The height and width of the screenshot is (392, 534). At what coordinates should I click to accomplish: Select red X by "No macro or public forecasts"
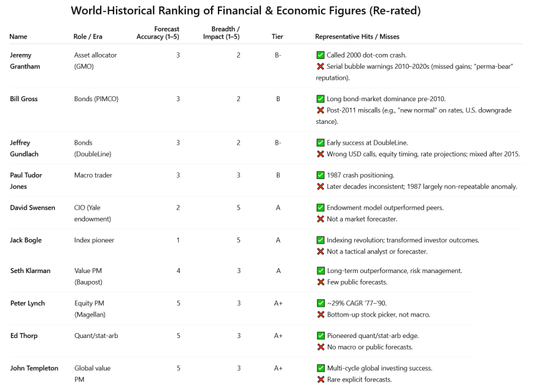pos(320,347)
